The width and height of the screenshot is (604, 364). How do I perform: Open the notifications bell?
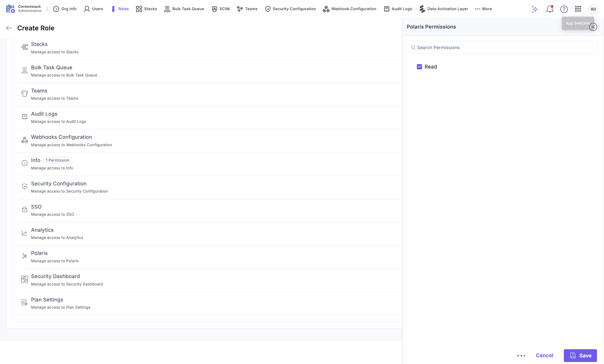pos(550,9)
